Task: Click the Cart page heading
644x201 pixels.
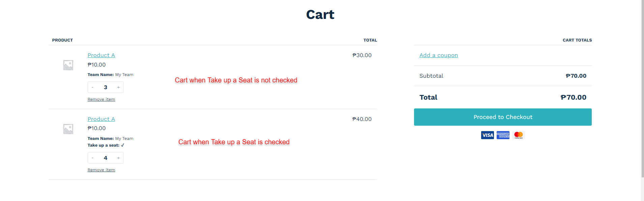Action: 320,15
